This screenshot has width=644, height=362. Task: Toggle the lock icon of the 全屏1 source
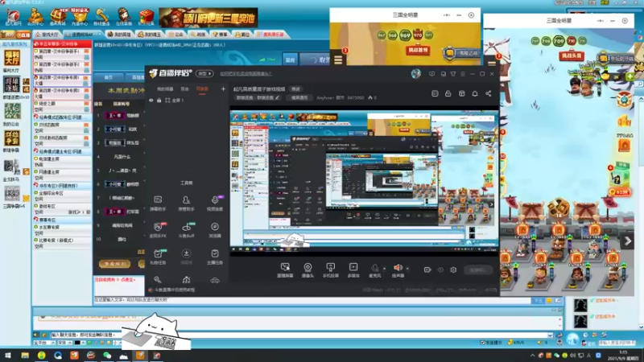click(159, 100)
